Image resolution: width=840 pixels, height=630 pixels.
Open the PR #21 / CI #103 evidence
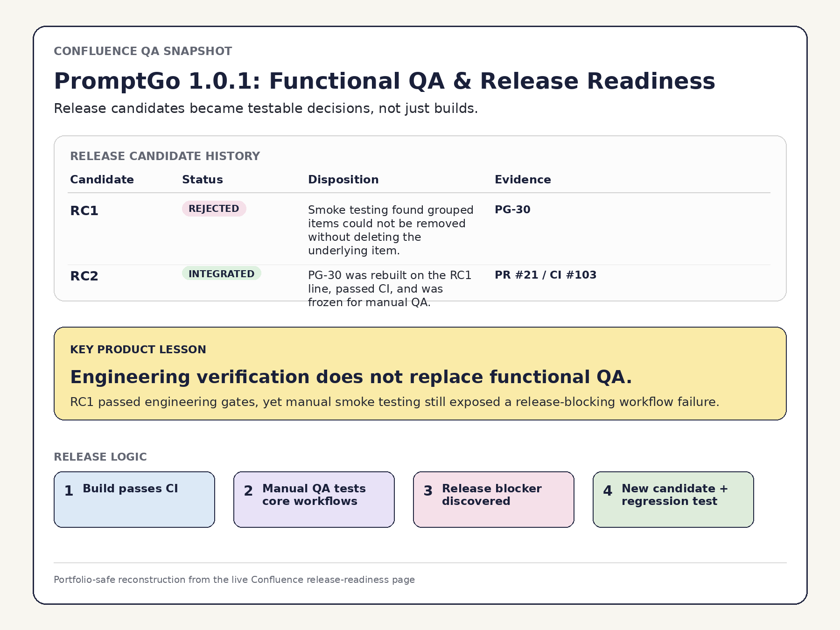[x=546, y=275]
